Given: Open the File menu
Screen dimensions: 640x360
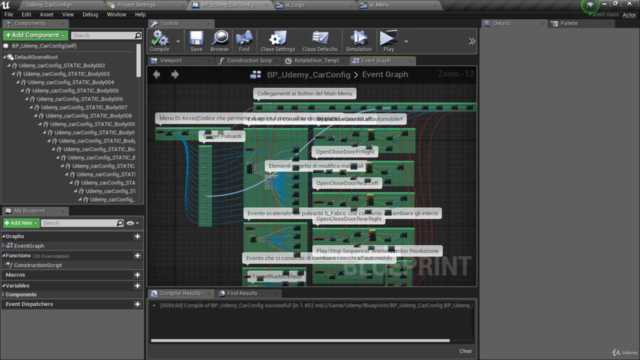Looking at the screenshot, I should click(9, 14).
